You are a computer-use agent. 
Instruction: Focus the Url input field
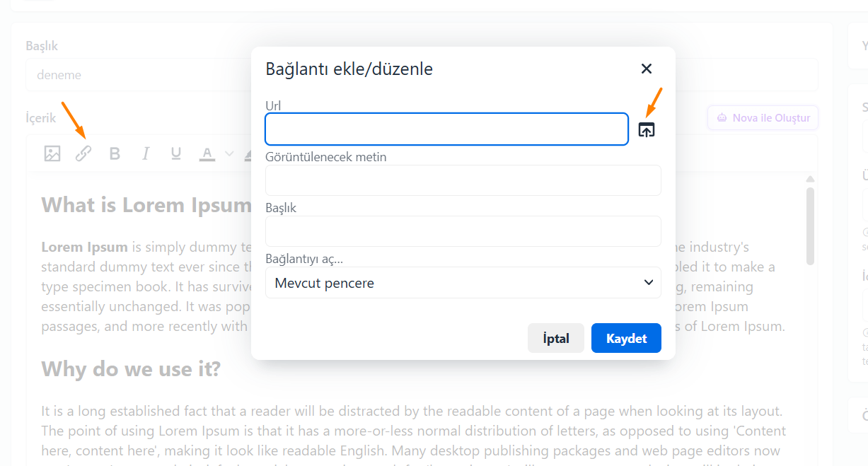click(x=447, y=129)
